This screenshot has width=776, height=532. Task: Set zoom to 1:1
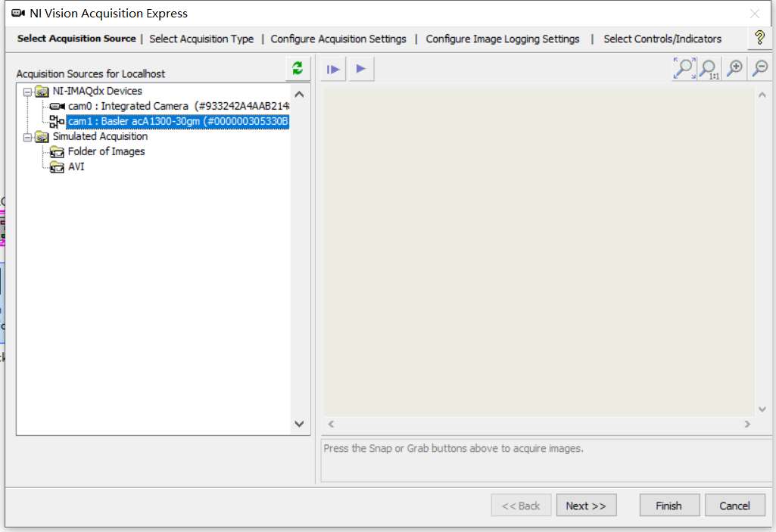[709, 68]
